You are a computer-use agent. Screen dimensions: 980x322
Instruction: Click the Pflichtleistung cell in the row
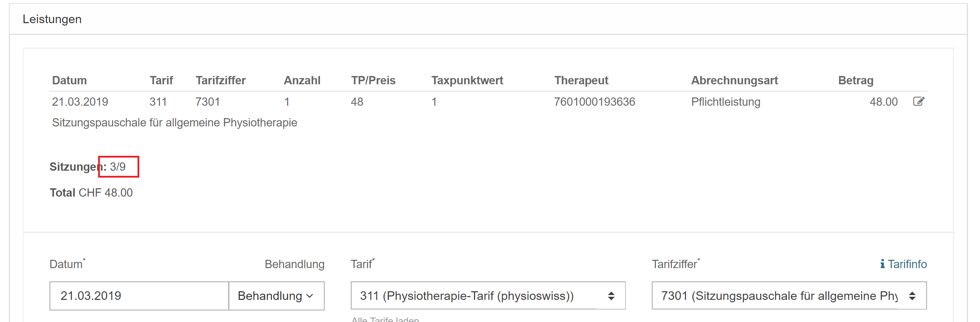pos(725,102)
